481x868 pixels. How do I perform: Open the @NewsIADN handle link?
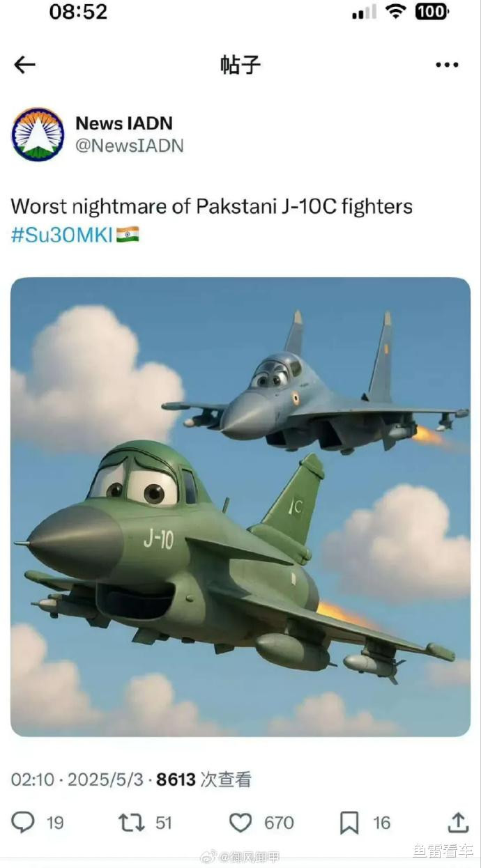129,146
